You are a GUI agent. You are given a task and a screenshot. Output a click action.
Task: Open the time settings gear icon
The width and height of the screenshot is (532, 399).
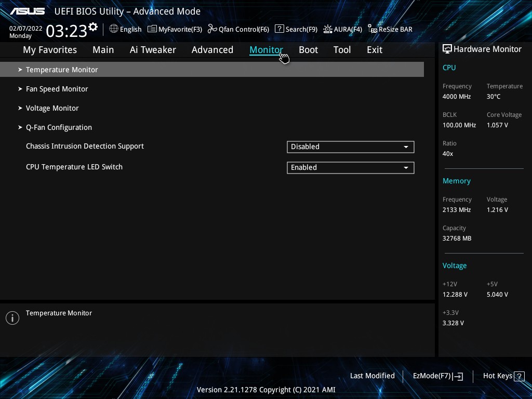[93, 26]
